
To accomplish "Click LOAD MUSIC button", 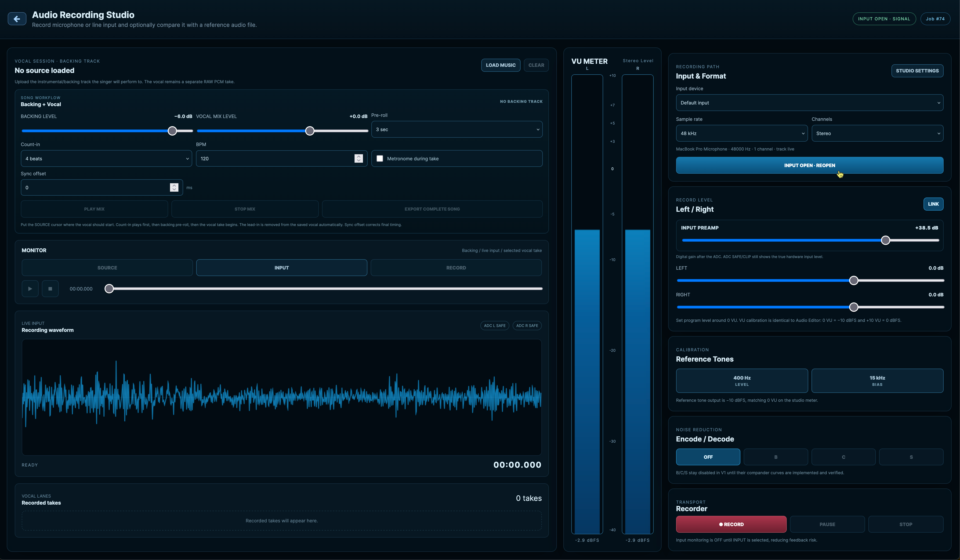I will coord(500,65).
